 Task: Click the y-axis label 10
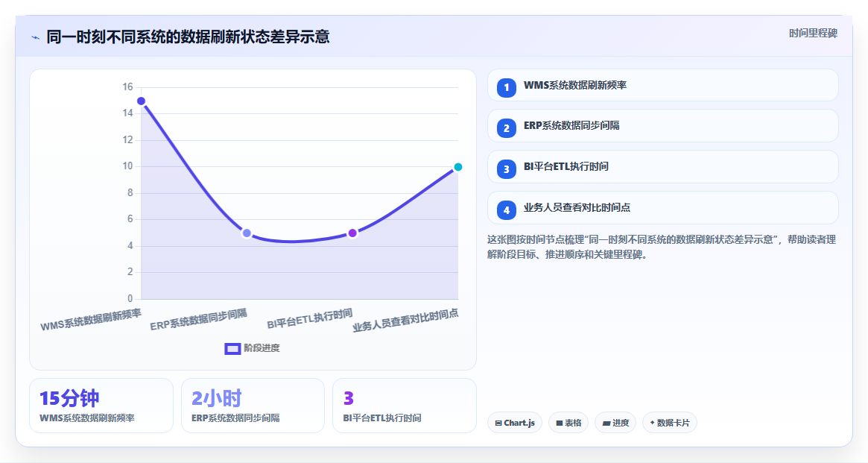(x=128, y=166)
